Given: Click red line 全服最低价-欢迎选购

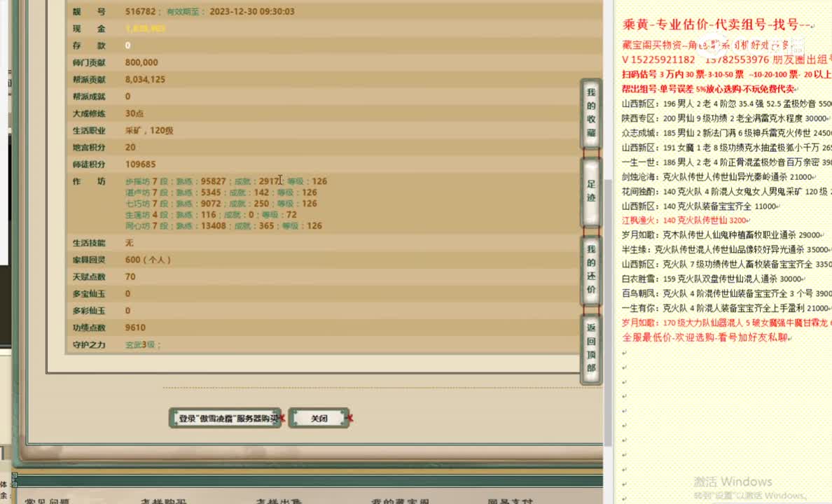Looking at the screenshot, I should 707,337.
